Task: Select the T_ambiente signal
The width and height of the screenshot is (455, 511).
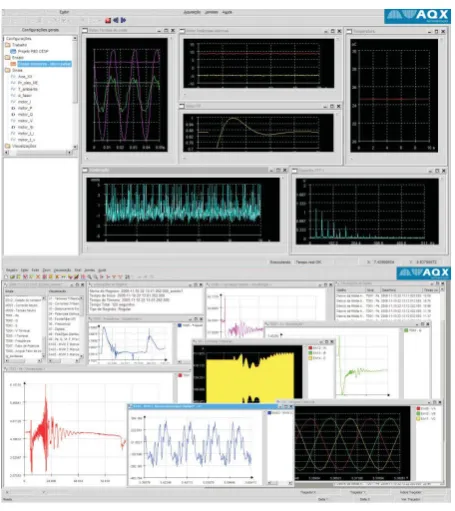Action: pyautogui.click(x=28, y=89)
